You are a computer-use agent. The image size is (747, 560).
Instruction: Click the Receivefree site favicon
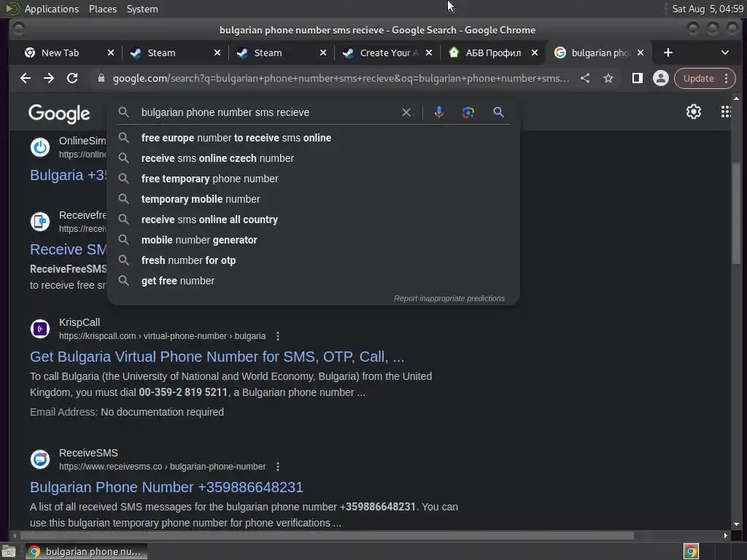pos(40,222)
